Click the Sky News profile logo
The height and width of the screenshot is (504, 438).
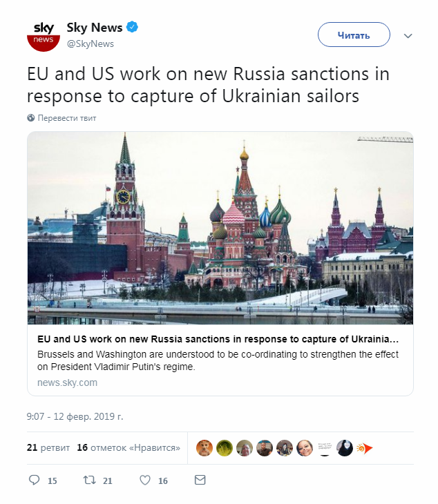44,35
